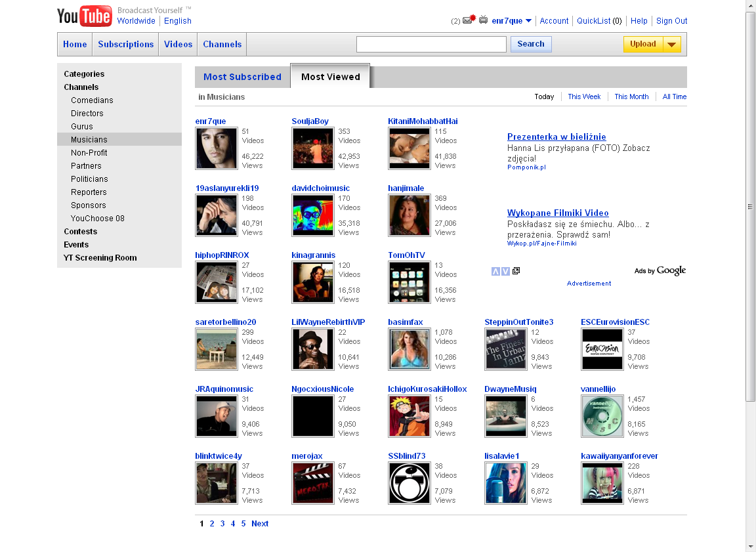Click the KitaniMohabbatHai channel name

(423, 121)
